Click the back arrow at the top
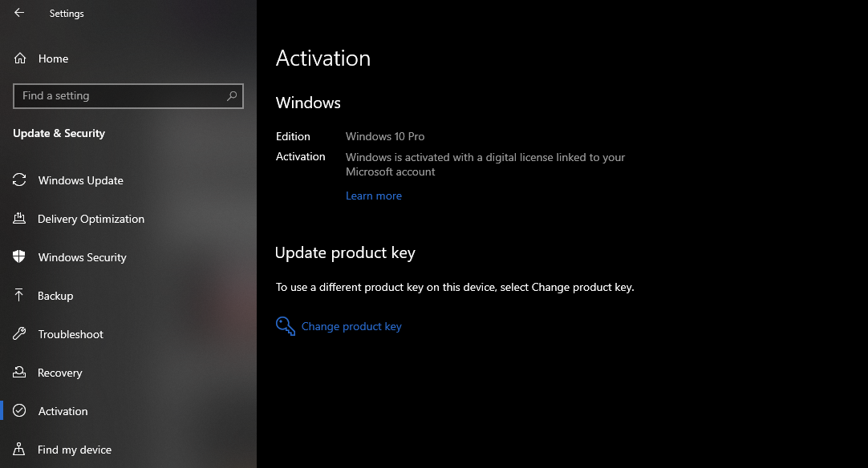The width and height of the screenshot is (868, 468). coord(18,13)
